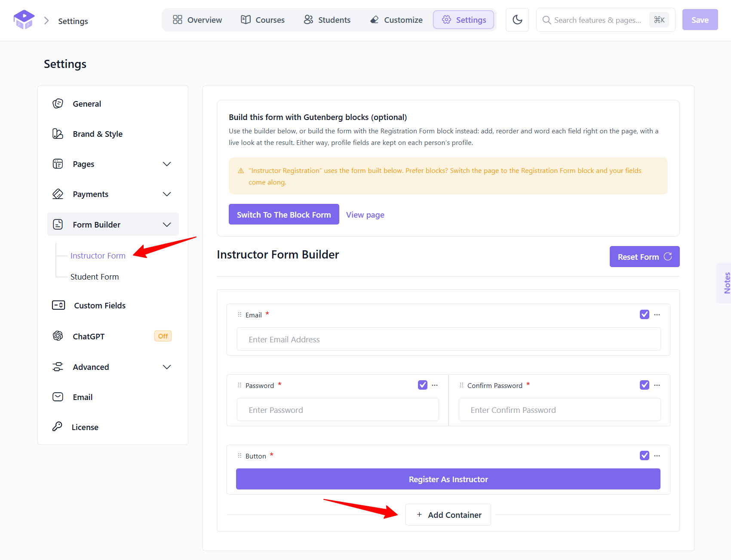The width and height of the screenshot is (731, 560).
Task: Click the Reset Form button
Action: tap(645, 256)
